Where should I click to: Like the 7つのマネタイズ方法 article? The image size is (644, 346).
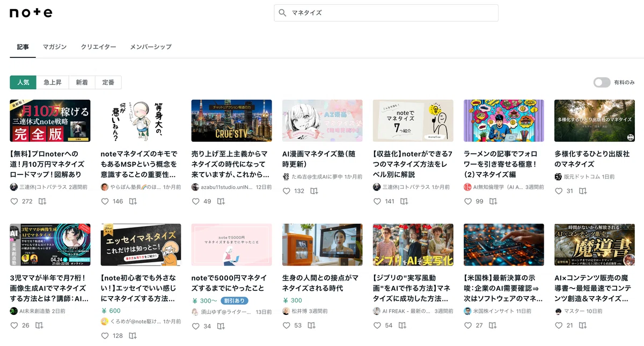377,202
